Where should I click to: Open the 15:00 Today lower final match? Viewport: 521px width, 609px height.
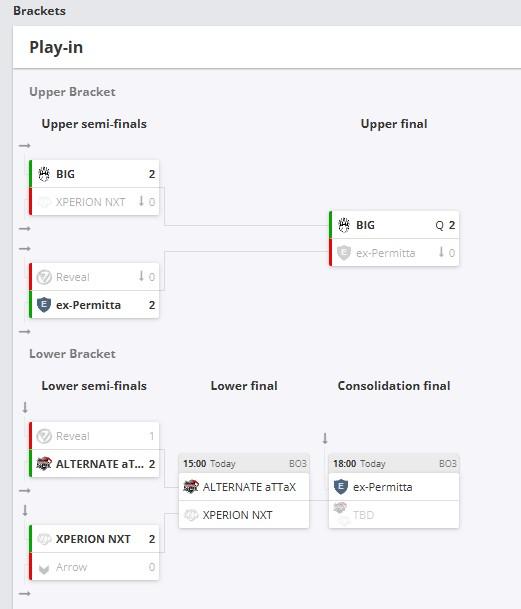244,463
